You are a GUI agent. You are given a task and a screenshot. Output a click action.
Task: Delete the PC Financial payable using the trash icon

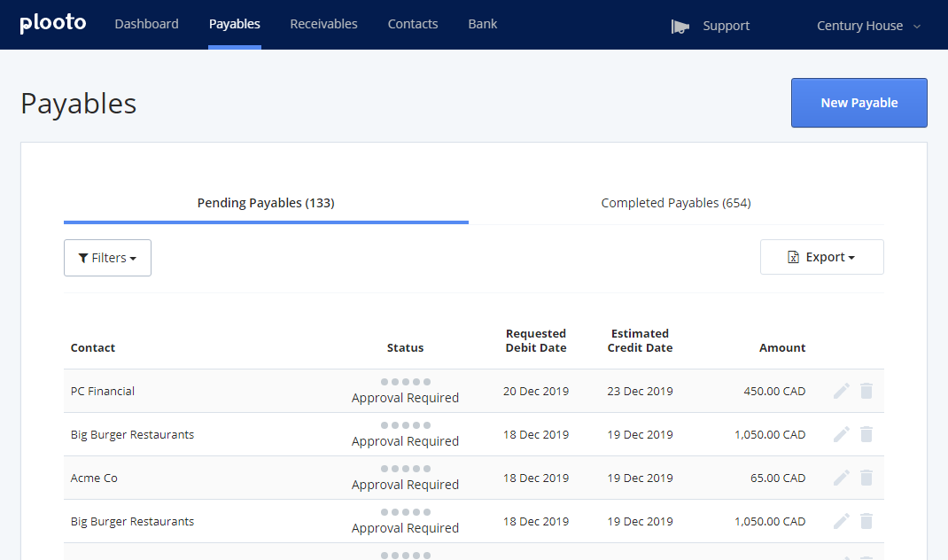(x=866, y=390)
